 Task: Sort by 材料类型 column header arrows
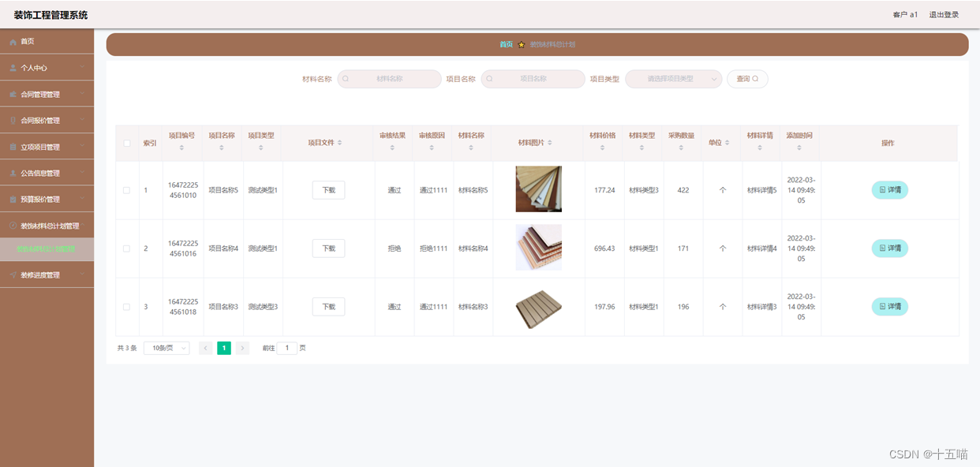pos(641,148)
